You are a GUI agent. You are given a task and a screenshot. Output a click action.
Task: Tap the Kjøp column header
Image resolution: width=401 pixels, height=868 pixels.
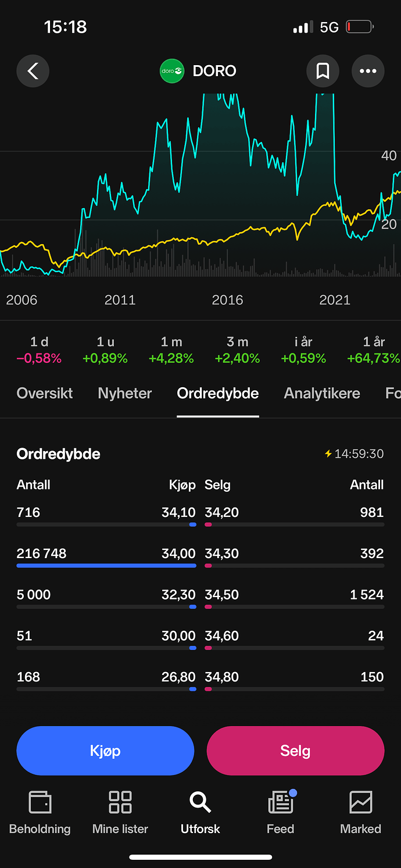point(182,485)
